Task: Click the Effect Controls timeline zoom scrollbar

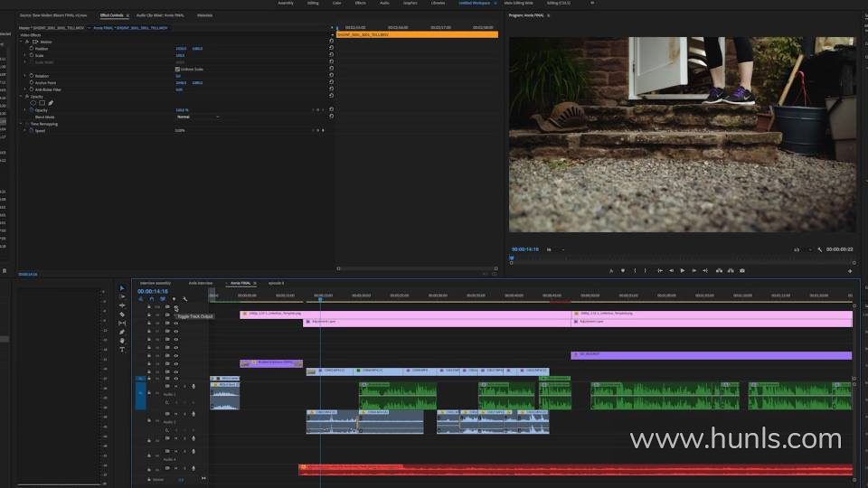Action: click(x=417, y=268)
